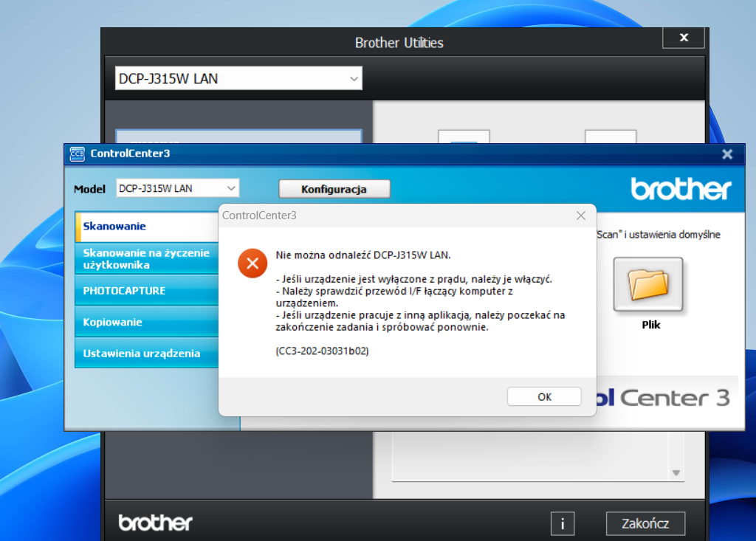Click OK in the error dialog

[x=544, y=397]
